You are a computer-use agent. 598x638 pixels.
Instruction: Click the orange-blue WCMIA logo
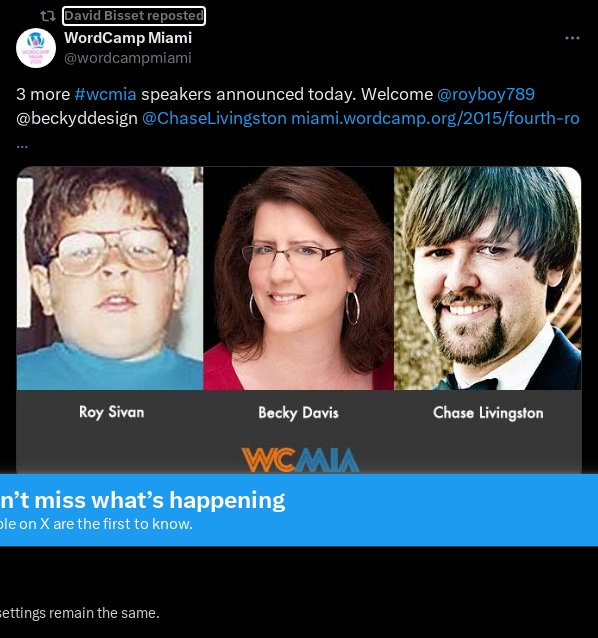tap(300, 460)
